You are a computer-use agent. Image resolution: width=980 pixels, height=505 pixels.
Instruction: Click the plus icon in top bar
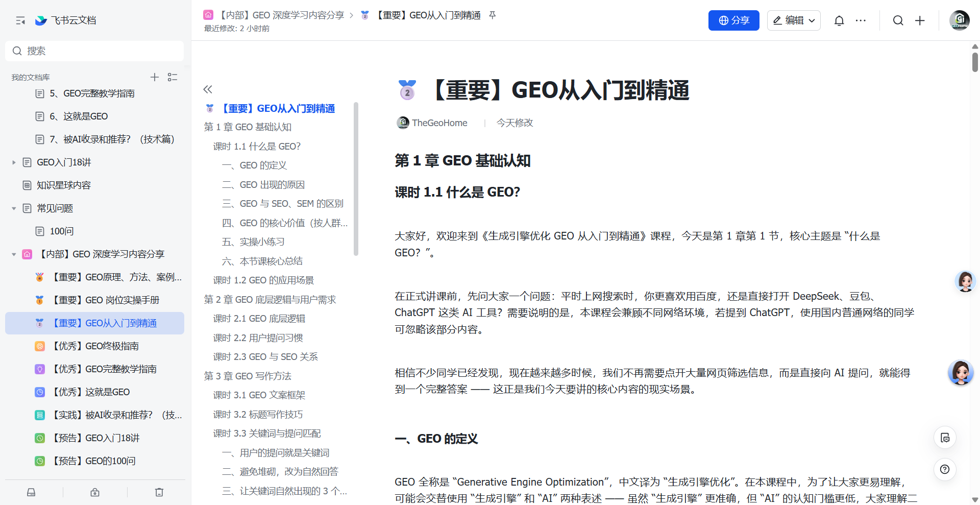(x=920, y=20)
